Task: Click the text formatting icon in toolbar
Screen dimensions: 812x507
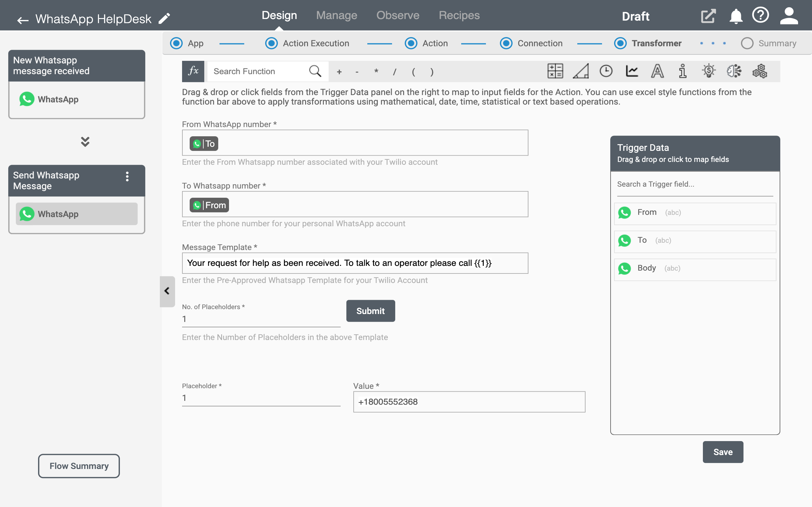Action: (657, 71)
